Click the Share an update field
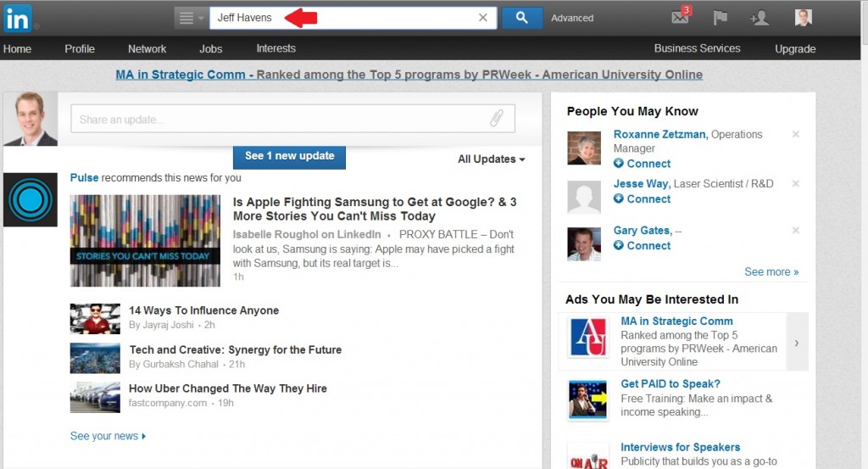Image resolution: width=868 pixels, height=469 pixels. 280,120
